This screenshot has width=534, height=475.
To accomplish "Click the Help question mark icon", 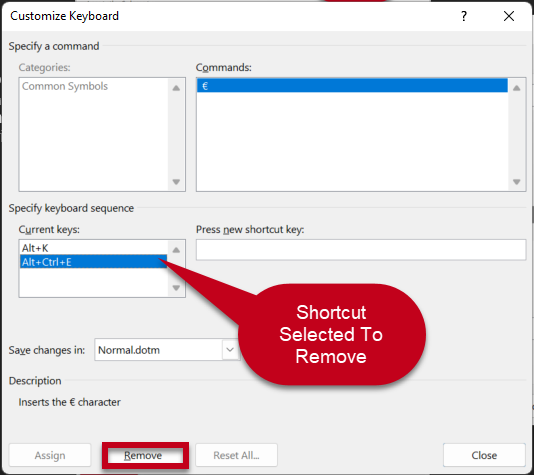I will pyautogui.click(x=464, y=16).
